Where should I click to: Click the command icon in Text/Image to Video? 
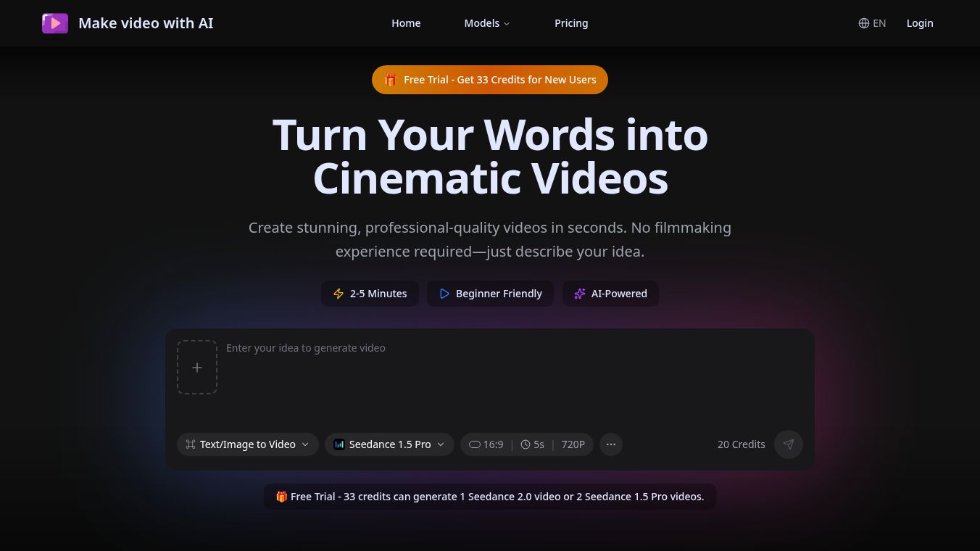click(191, 444)
